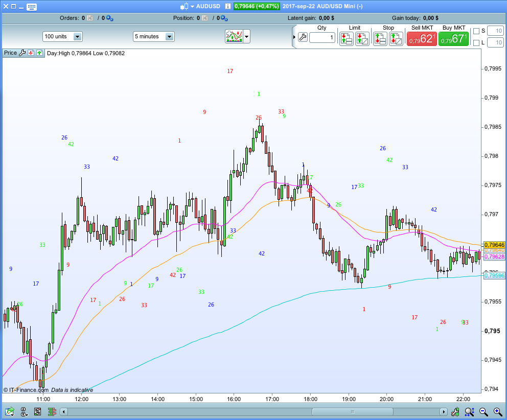This screenshot has width=507, height=420.
Task: Click the Price green up-arrow icon
Action: coord(39,53)
